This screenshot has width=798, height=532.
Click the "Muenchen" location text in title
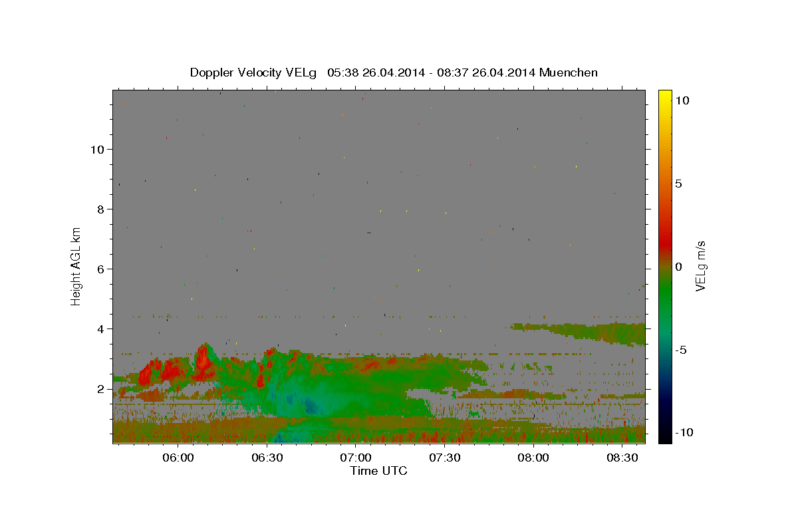pos(568,72)
